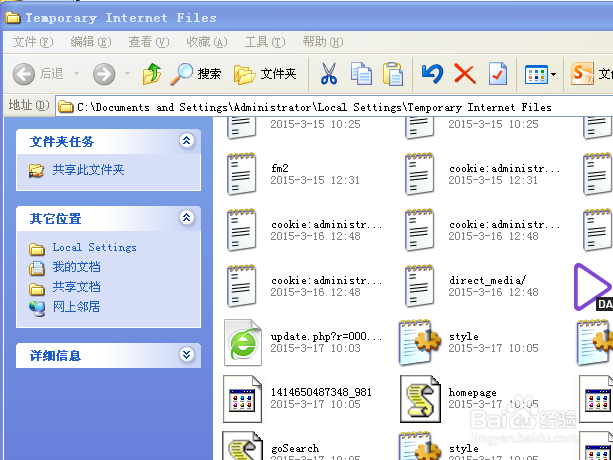Click the folder icon in the address bar
The width and height of the screenshot is (613, 460).
click(x=66, y=107)
